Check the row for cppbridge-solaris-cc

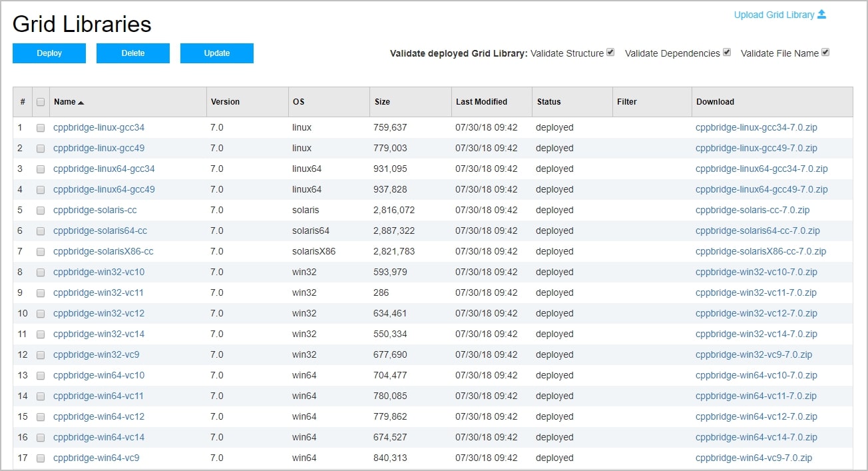pyautogui.click(x=41, y=210)
